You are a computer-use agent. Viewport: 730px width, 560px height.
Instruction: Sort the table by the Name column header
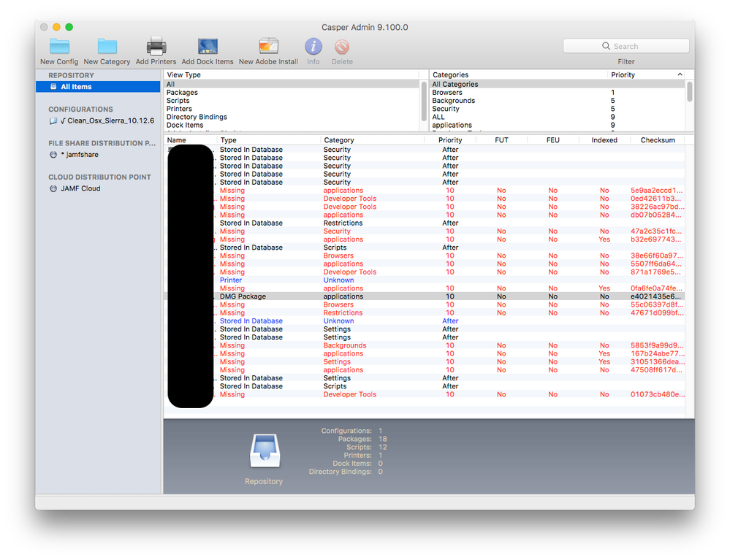coord(191,140)
